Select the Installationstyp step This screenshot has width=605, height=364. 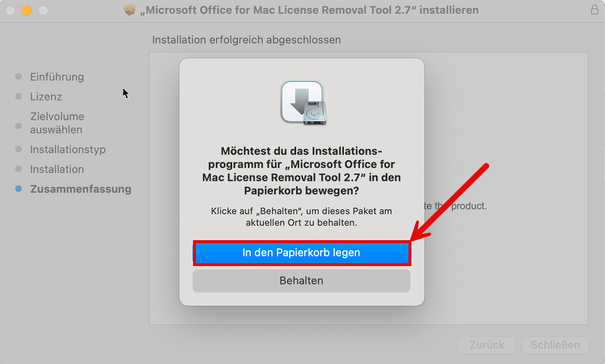pos(68,149)
